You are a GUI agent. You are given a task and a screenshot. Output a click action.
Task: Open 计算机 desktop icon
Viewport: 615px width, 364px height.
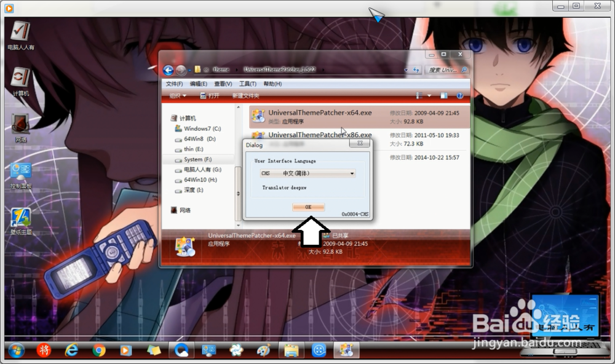pyautogui.click(x=20, y=82)
